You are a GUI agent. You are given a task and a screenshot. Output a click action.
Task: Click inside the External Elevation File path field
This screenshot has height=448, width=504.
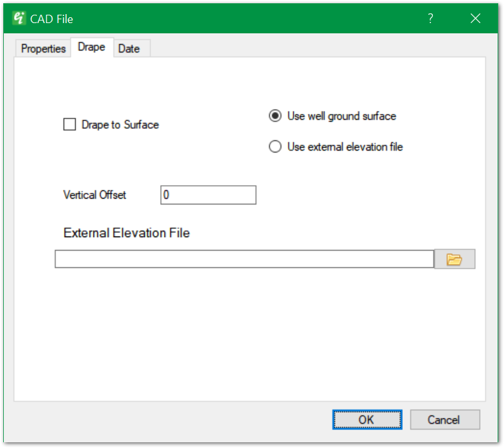pos(244,259)
